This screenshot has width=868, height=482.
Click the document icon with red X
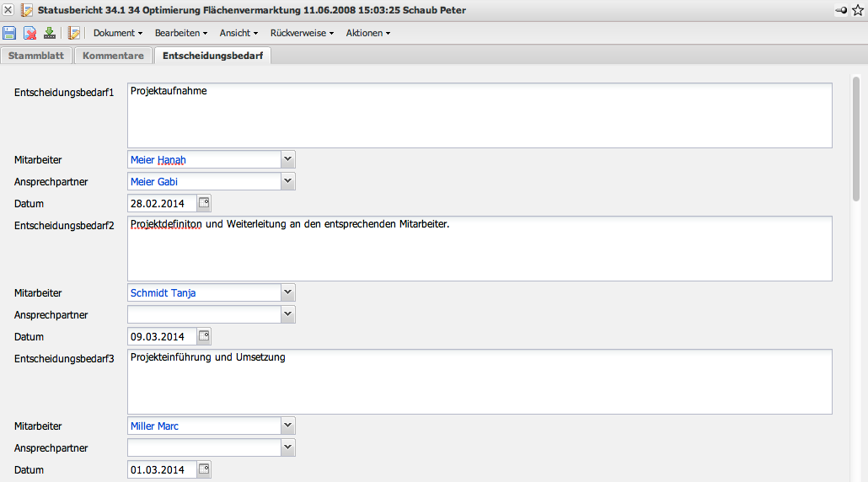coord(29,33)
